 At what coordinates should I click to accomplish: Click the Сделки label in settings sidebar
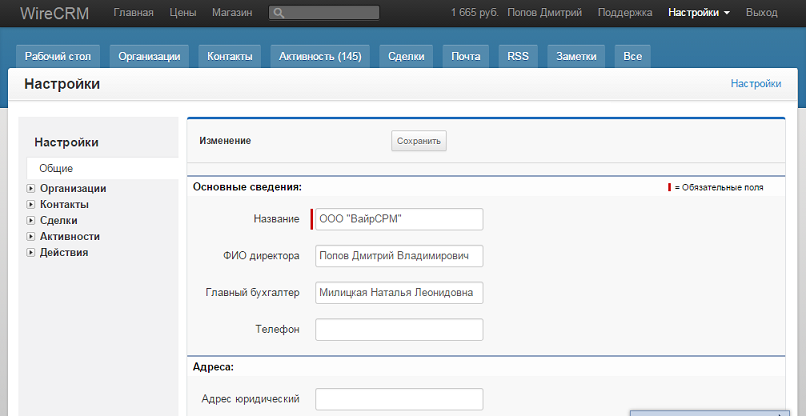coord(59,221)
